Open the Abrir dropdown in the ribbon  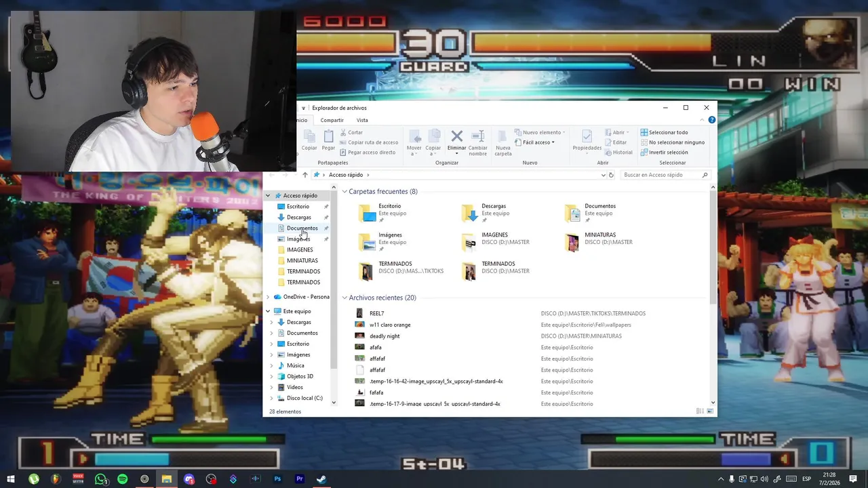pyautogui.click(x=616, y=132)
